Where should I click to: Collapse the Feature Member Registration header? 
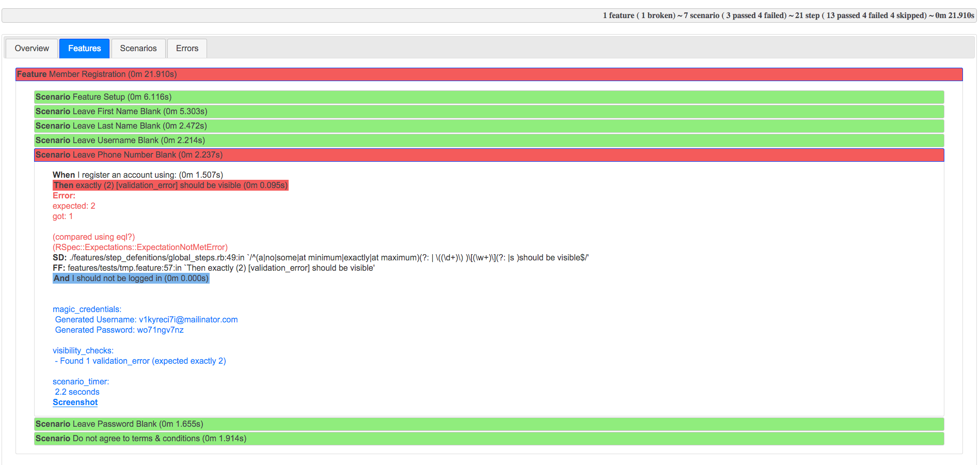tap(489, 74)
